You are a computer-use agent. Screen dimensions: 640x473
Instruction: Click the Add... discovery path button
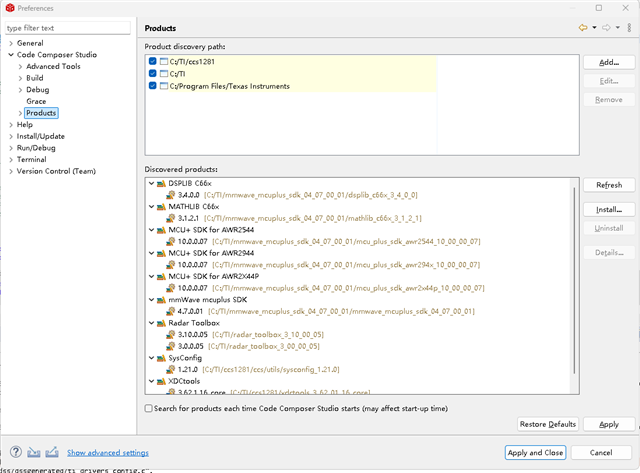[609, 62]
